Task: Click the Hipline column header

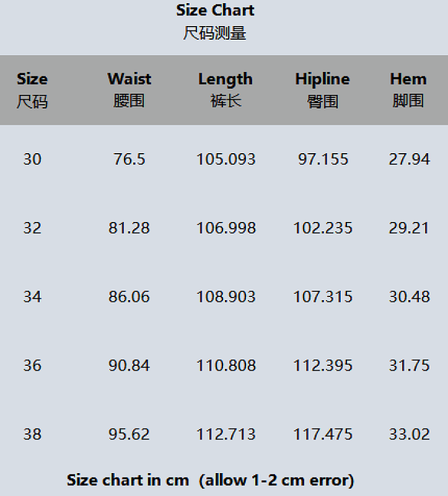Action: point(322,90)
